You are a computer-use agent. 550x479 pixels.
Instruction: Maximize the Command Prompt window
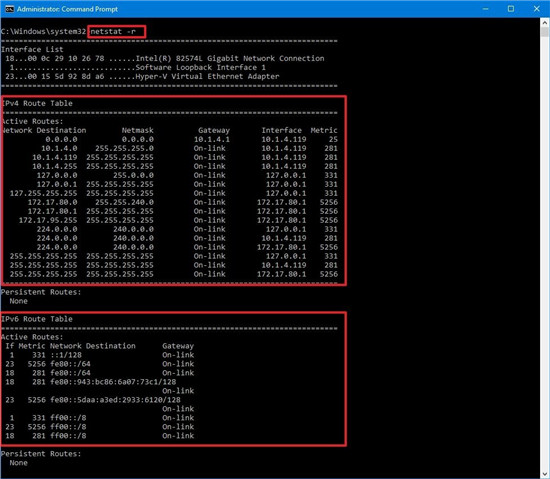(511, 9)
